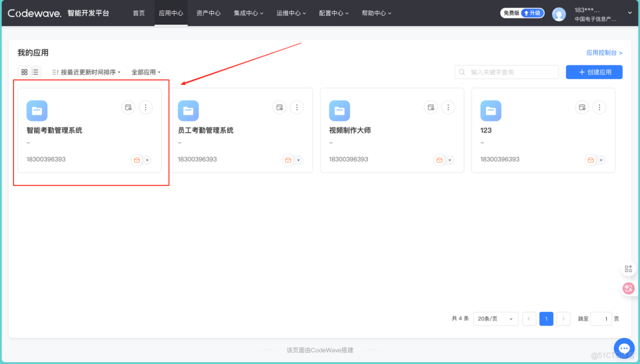This screenshot has height=364, width=640.
Task: Click the user avatar in the top bar
Action: click(559, 13)
